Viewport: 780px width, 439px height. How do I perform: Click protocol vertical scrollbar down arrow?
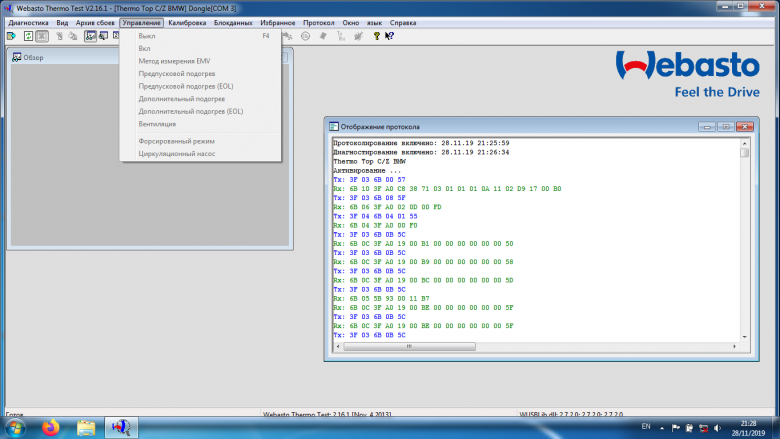745,337
